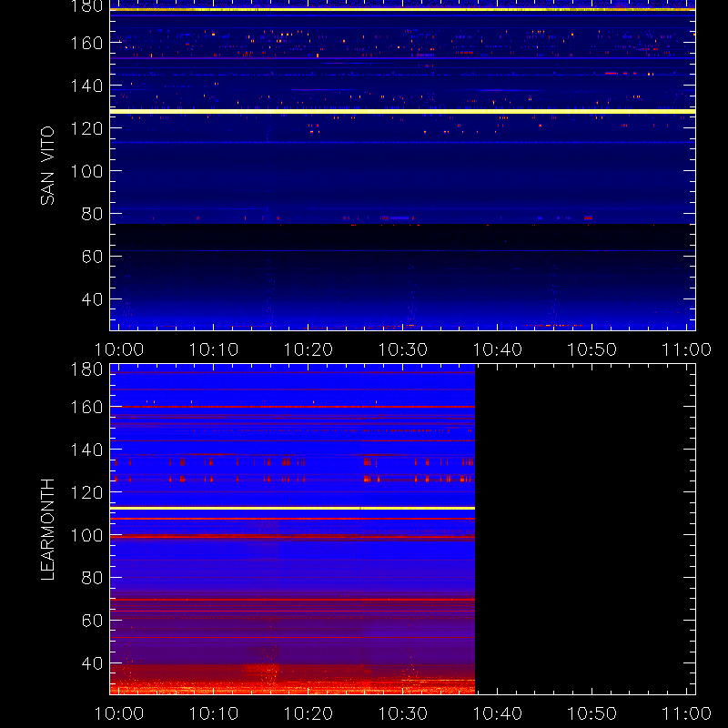Click the 10:10 time label under San Vito plot
Viewport: 728px width, 728px height.
point(214,349)
